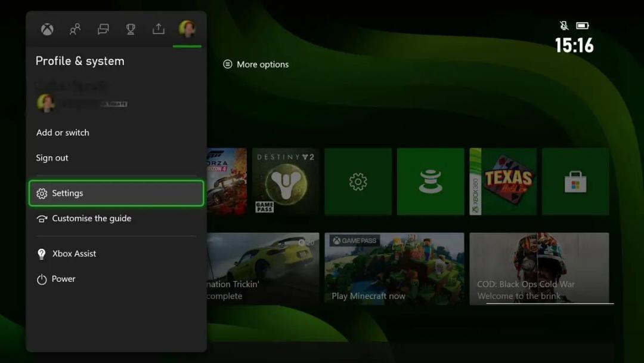
Task: Click the Settings gear tile on dashboard
Action: pos(358,181)
